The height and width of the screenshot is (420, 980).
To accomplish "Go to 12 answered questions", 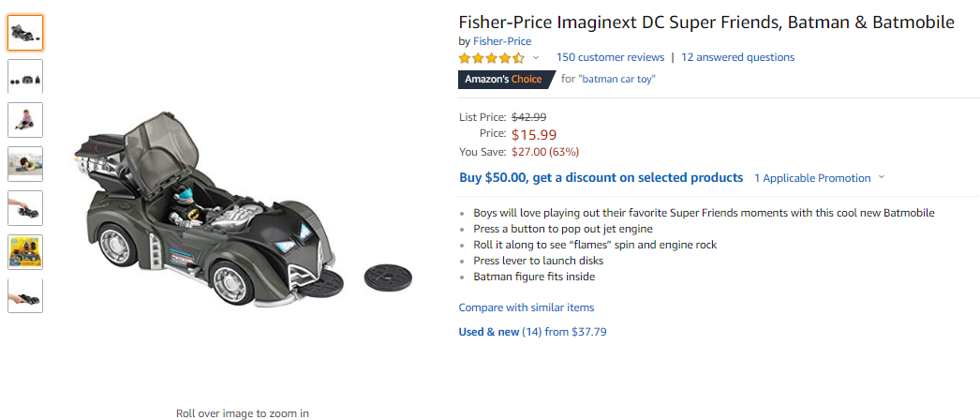I will (737, 57).
